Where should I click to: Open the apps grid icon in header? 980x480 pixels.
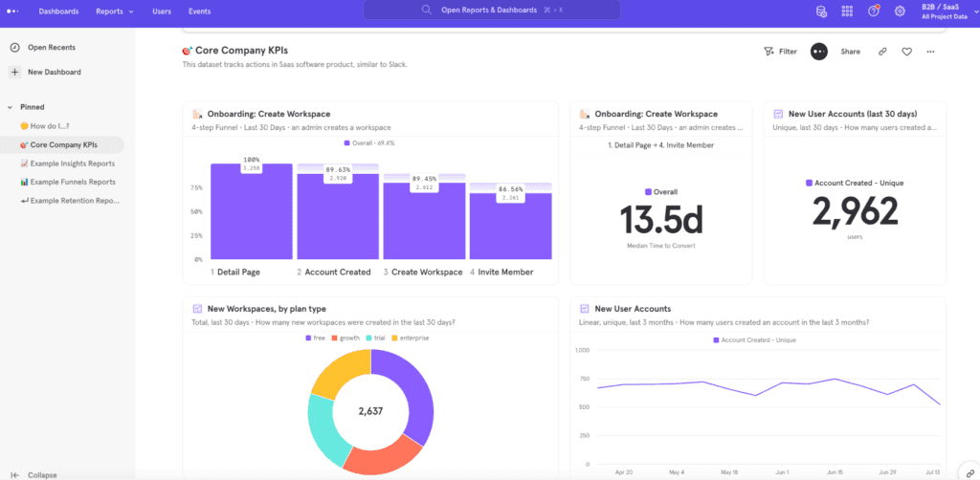pyautogui.click(x=848, y=11)
